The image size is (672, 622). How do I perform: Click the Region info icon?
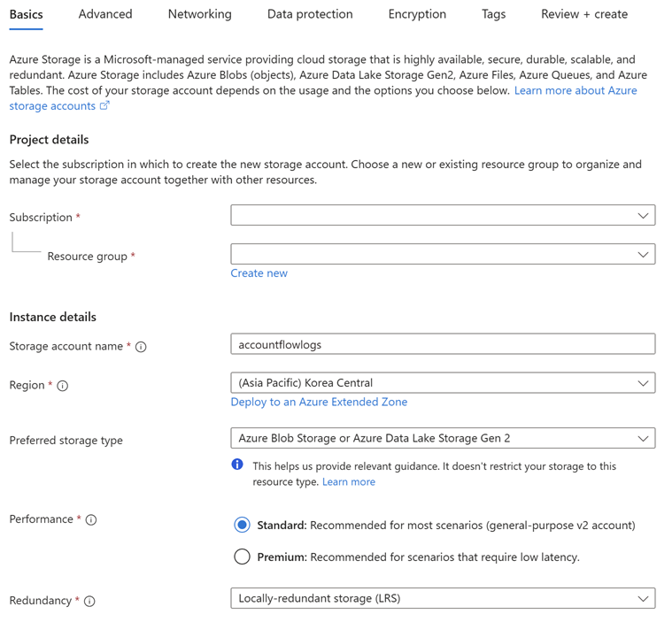[63, 386]
